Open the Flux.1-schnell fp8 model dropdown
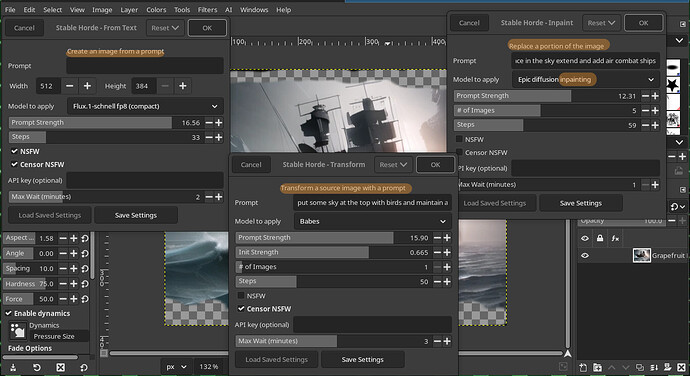 pyautogui.click(x=145, y=106)
